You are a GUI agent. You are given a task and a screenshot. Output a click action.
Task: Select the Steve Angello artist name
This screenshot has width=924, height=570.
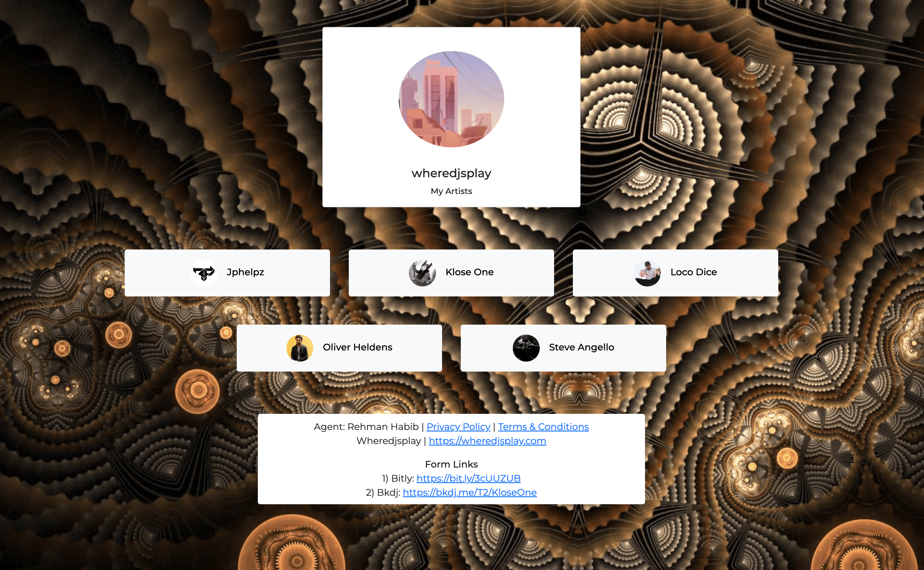581,347
